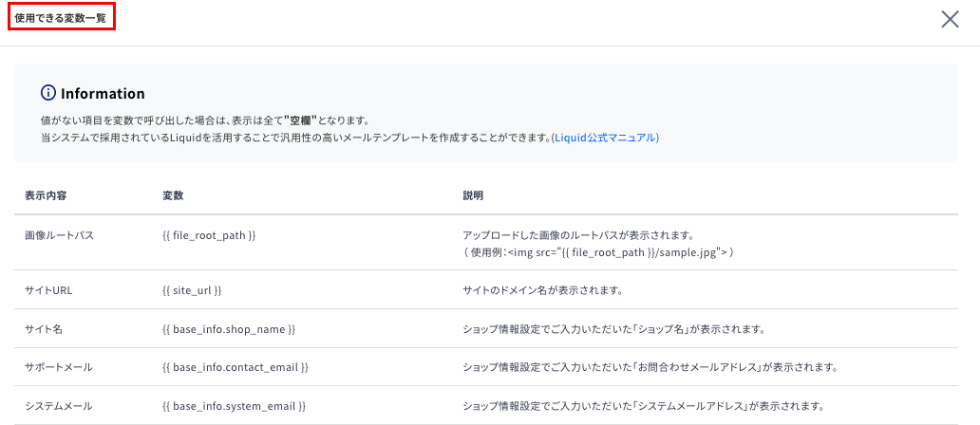Screen dimensions: 980x425
Task: Click the 表示内容 column header
Action: [x=46, y=195]
